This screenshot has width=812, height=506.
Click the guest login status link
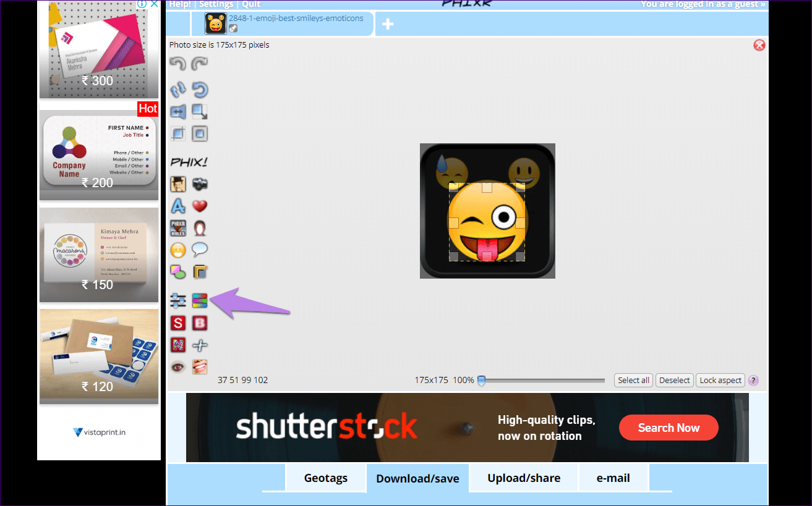(703, 4)
